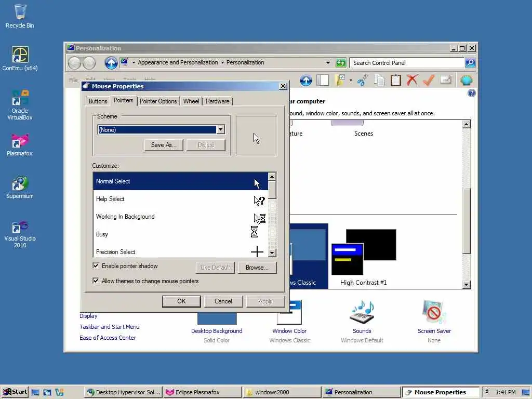Screen dimensions: 532x399
Task: Switch to the Wheel tab
Action: (191, 101)
